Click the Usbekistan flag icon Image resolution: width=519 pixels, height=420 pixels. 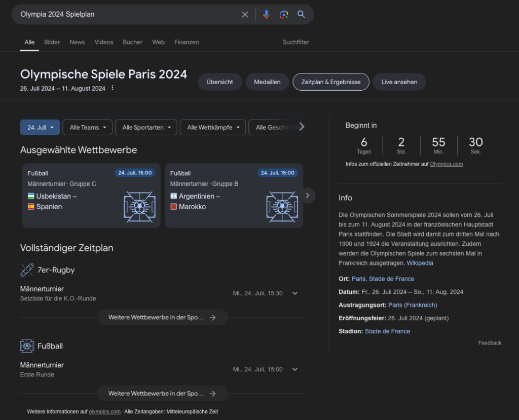(x=31, y=196)
